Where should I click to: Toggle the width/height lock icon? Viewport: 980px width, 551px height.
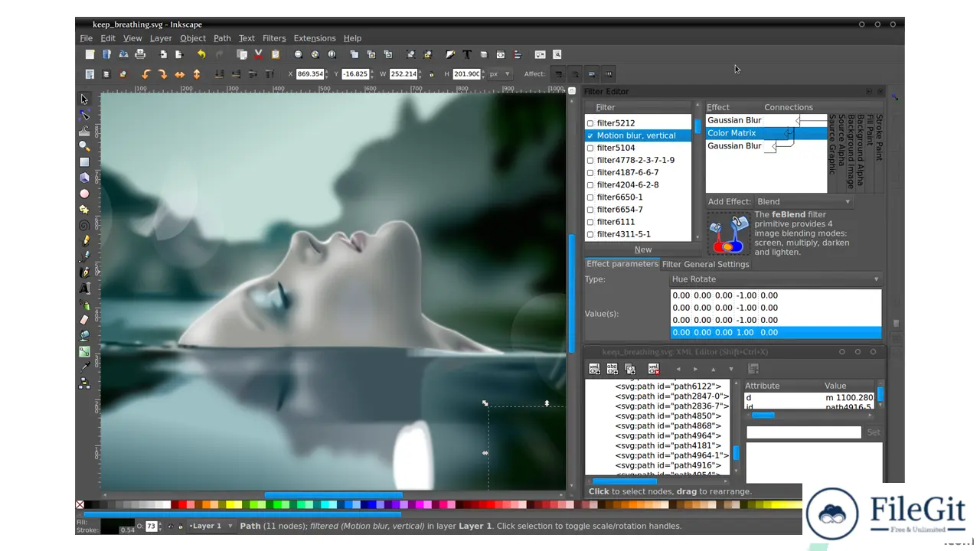(431, 74)
